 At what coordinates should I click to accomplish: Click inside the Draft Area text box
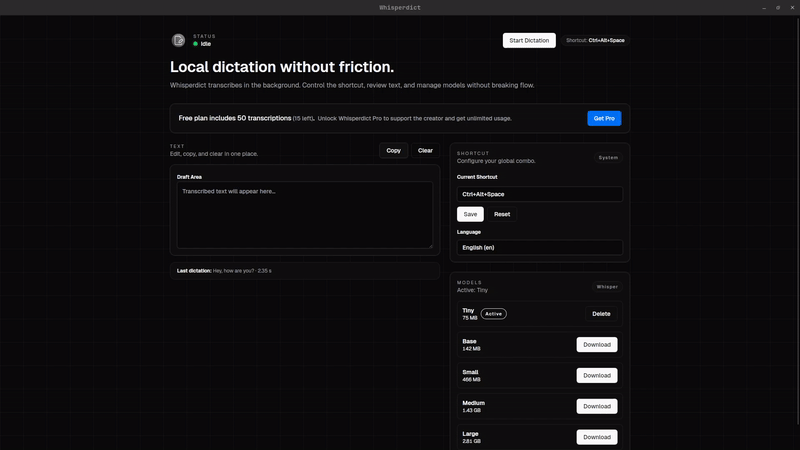click(x=305, y=215)
